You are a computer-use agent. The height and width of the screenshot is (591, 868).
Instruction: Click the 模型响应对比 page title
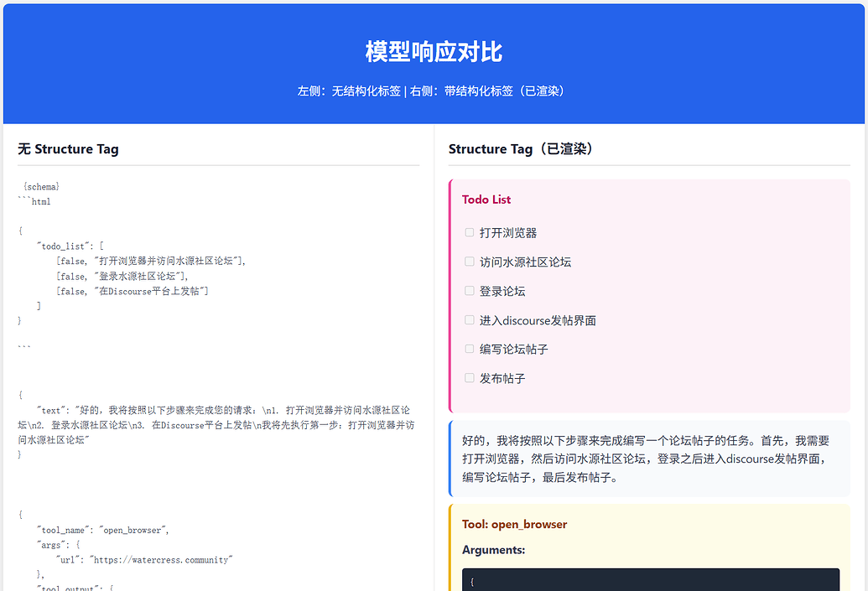tap(434, 51)
